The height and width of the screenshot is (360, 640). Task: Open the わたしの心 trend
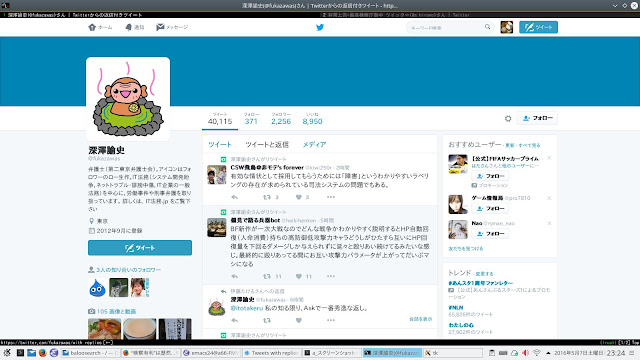461,325
